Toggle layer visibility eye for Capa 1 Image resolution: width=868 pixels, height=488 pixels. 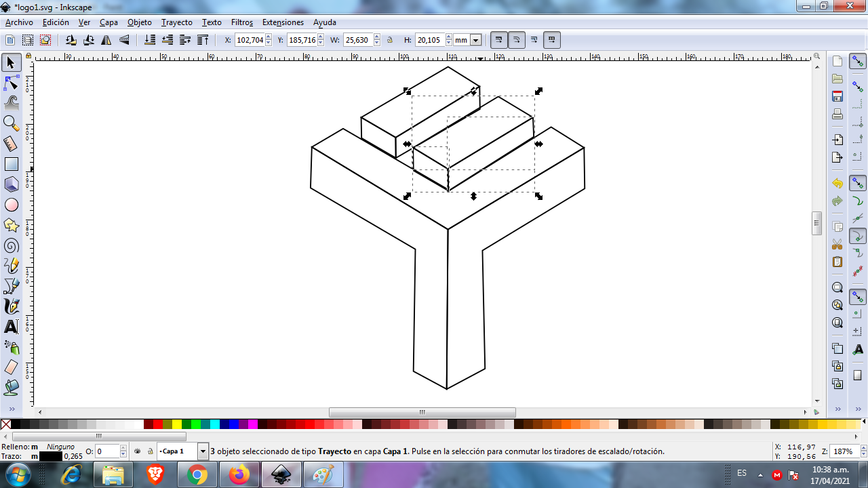click(x=138, y=451)
